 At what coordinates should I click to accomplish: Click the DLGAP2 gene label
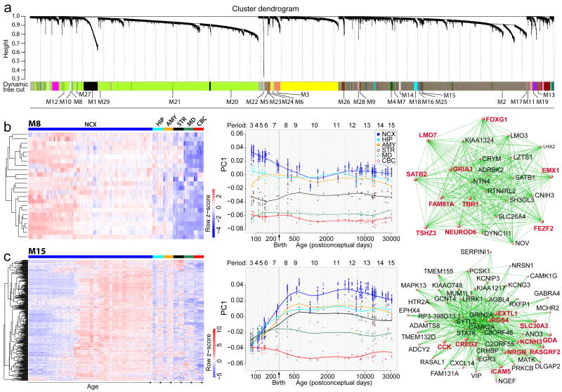tap(547, 367)
